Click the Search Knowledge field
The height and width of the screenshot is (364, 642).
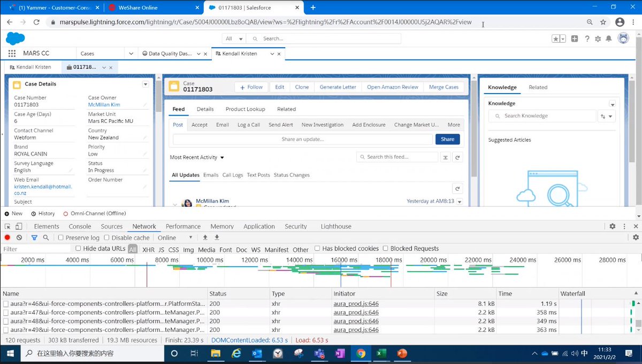point(542,116)
